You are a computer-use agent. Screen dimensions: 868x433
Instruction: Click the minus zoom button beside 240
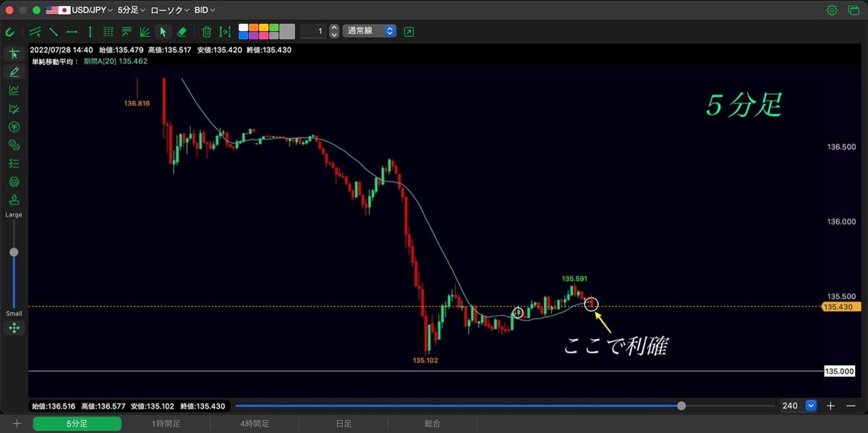pyautogui.click(x=851, y=406)
